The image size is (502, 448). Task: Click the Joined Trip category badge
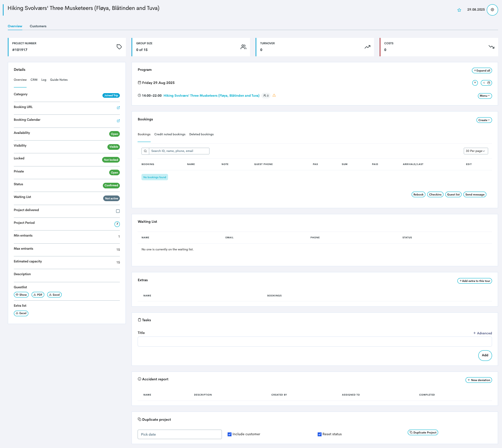point(111,95)
